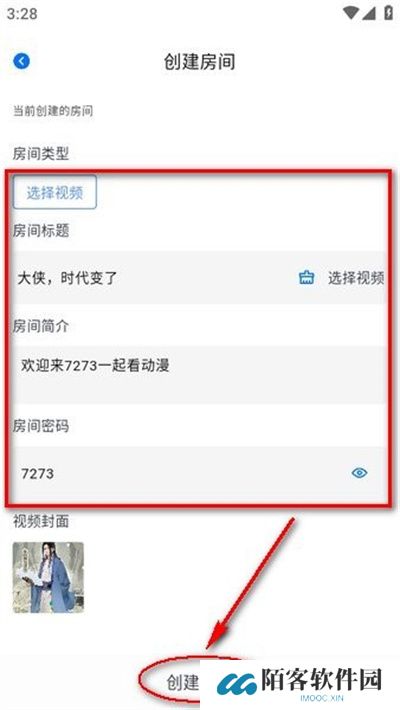Tap the 当前创建的房间 subtitle text
This screenshot has height=710, width=400.
pos(53,111)
